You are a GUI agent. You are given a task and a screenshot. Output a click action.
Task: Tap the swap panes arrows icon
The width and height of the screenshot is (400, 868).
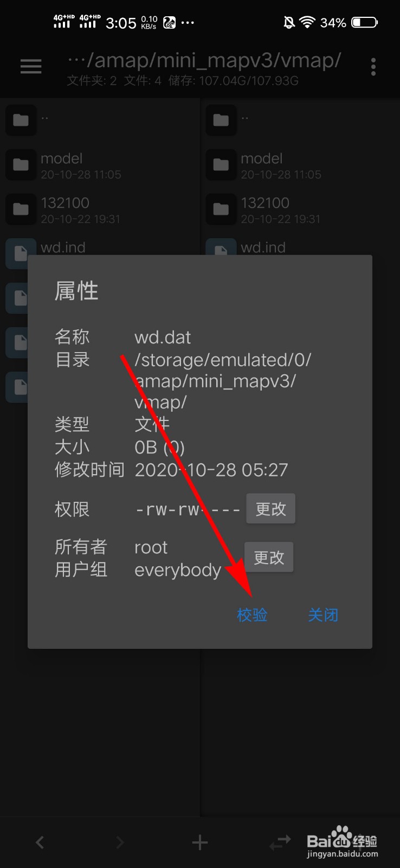[280, 842]
